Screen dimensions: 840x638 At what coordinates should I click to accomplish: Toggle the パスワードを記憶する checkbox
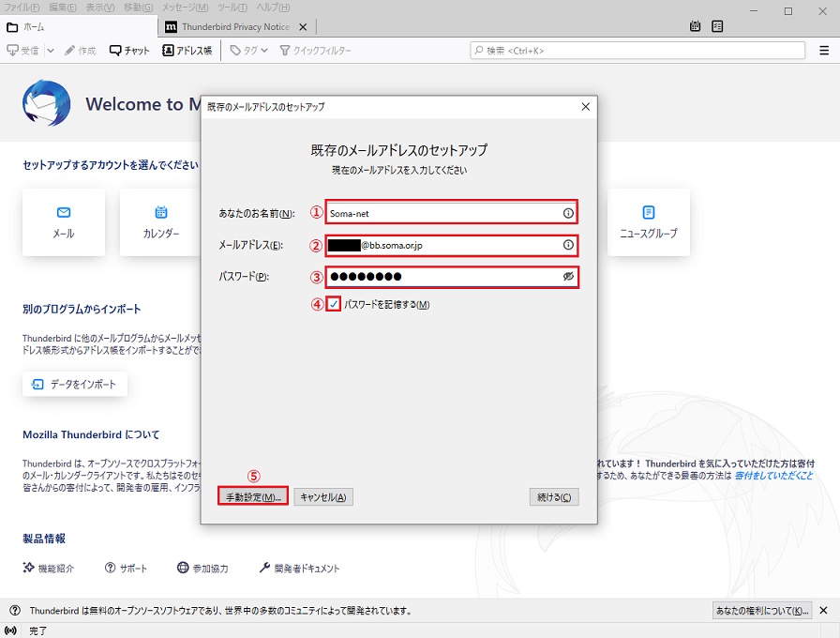click(x=334, y=305)
